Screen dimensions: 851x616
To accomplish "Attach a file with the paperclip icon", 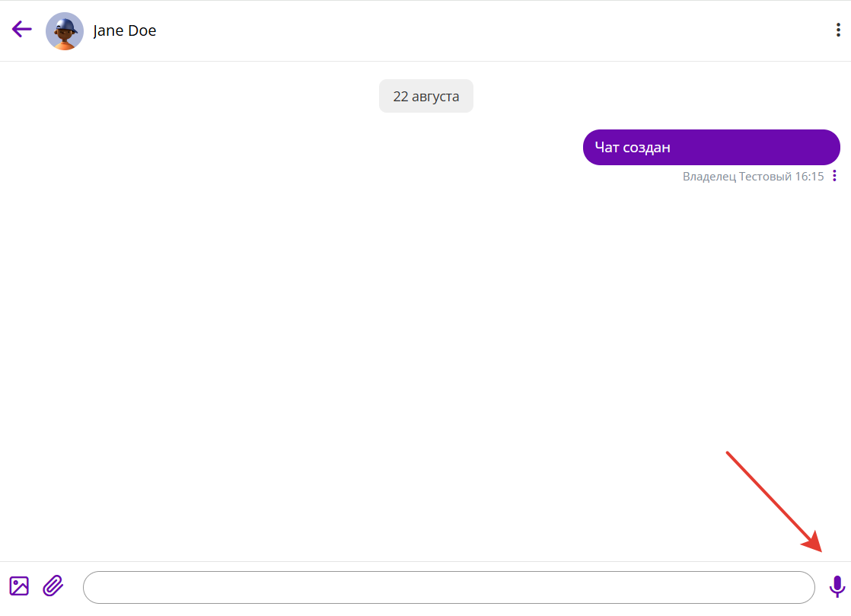I will 53,586.
